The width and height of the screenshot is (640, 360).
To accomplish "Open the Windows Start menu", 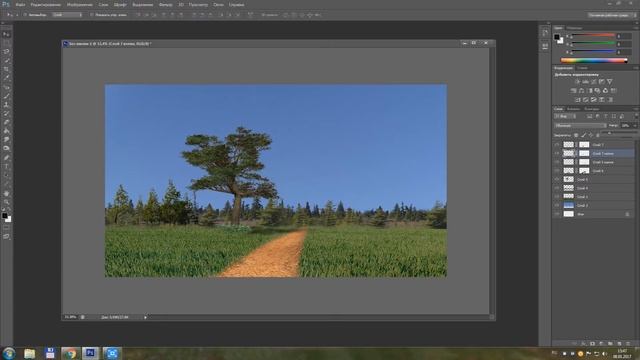I will point(9,353).
